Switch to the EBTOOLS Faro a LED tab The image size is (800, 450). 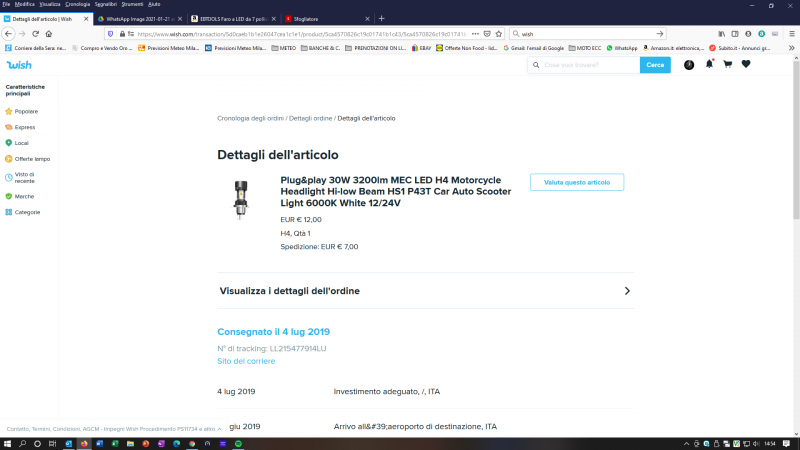click(233, 19)
